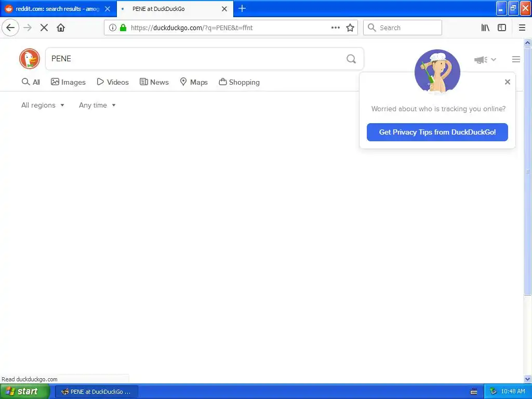Click the taskbar clock showing 10:48 AM

click(513, 392)
